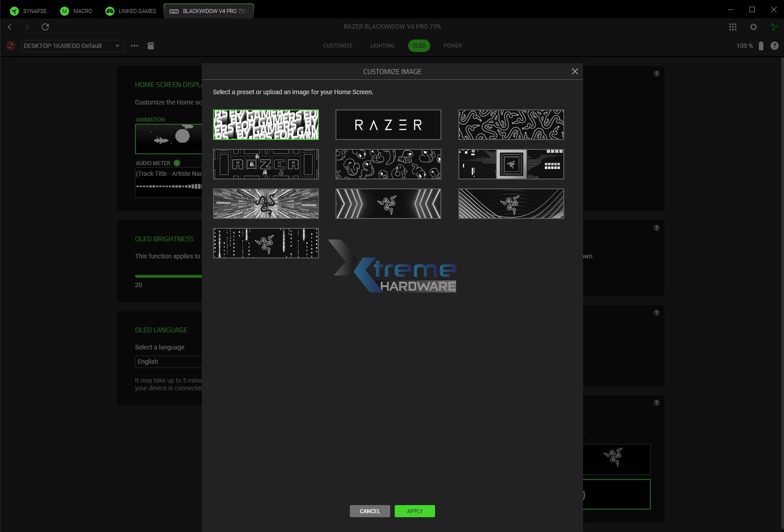Toggle the Audio Meter switch
The image size is (784, 532).
click(x=177, y=163)
